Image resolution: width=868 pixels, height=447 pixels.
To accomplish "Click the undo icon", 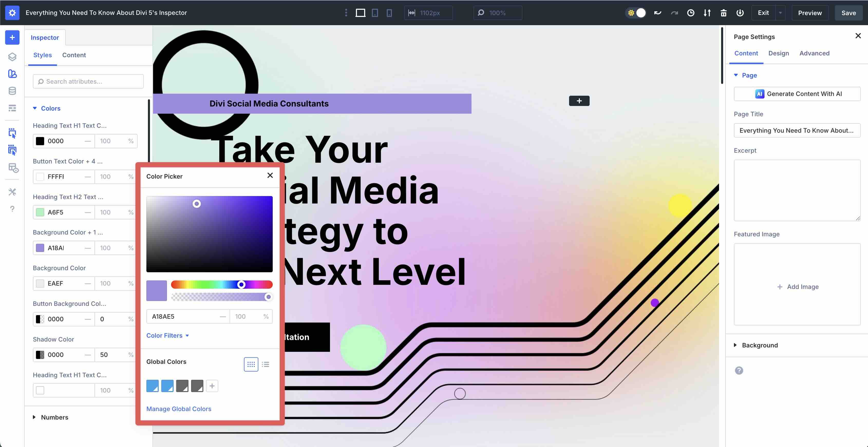I will pos(657,13).
